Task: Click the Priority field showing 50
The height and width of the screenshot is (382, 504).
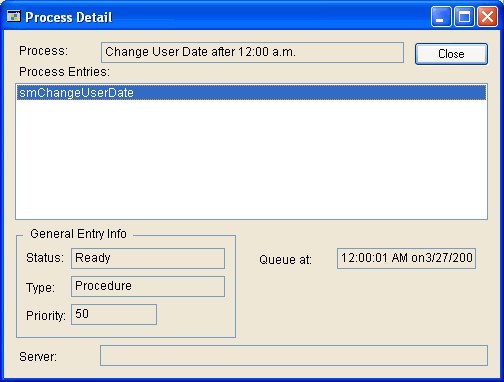Action: pyautogui.click(x=114, y=314)
